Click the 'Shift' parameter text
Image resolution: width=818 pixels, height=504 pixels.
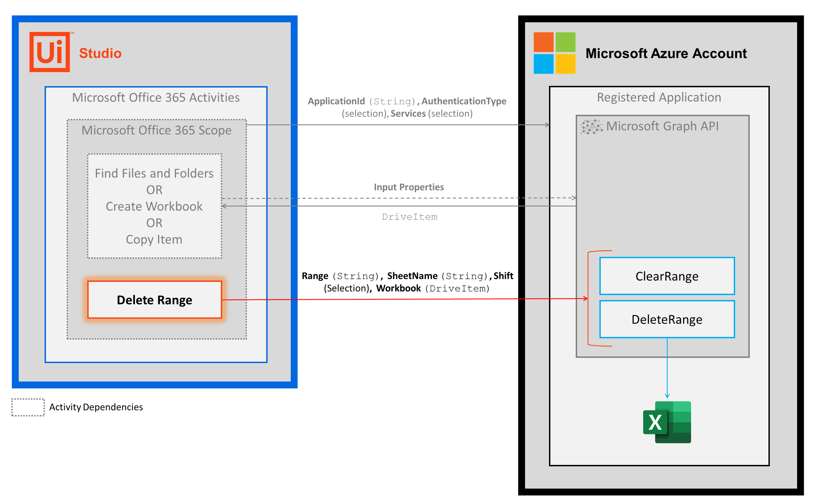pyautogui.click(x=503, y=276)
